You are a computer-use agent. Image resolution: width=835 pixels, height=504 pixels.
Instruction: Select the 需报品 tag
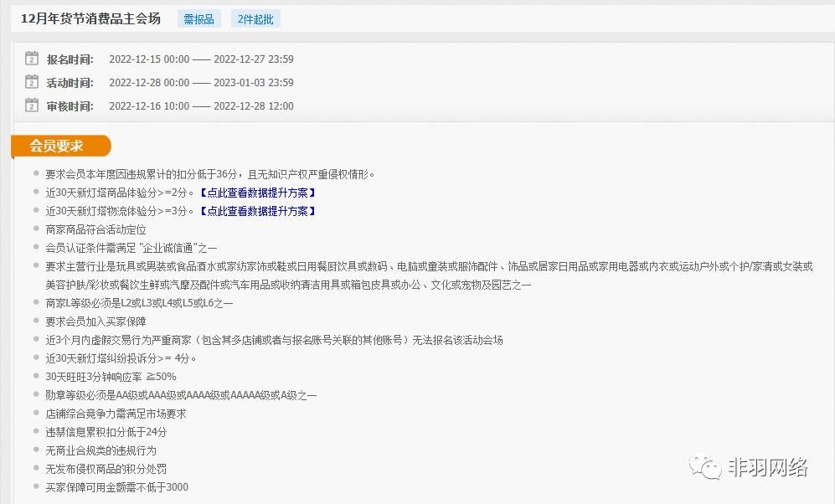click(198, 19)
